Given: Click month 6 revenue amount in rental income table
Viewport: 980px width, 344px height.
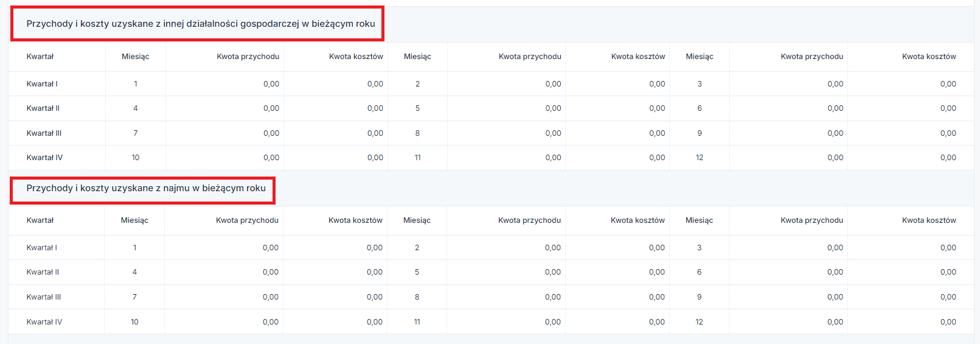Looking at the screenshot, I should coord(835,272).
